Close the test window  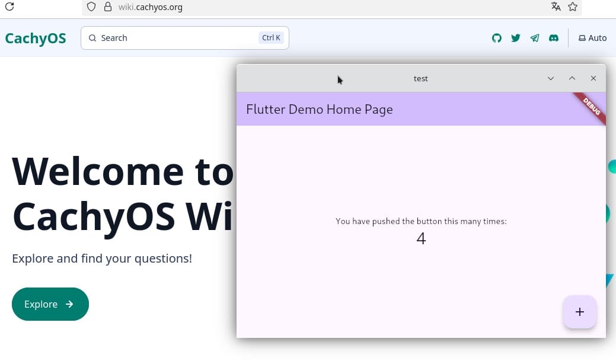(593, 78)
